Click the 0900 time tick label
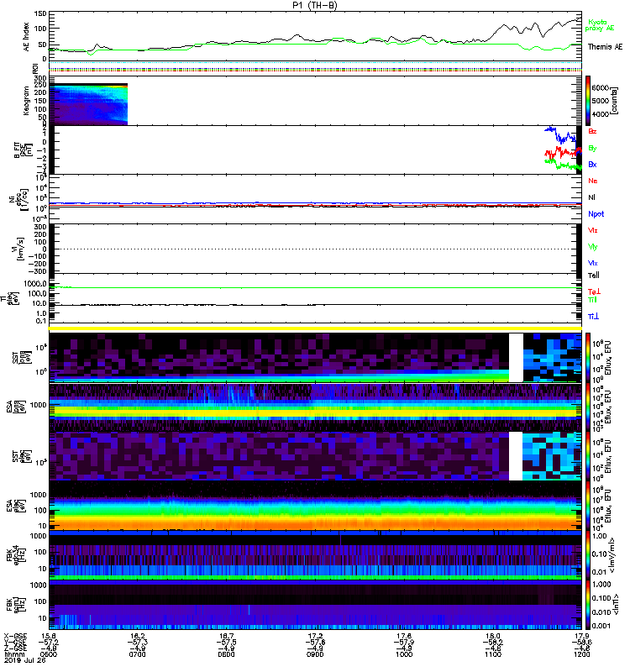Viewport: 630px width, 672px height. click(x=315, y=654)
